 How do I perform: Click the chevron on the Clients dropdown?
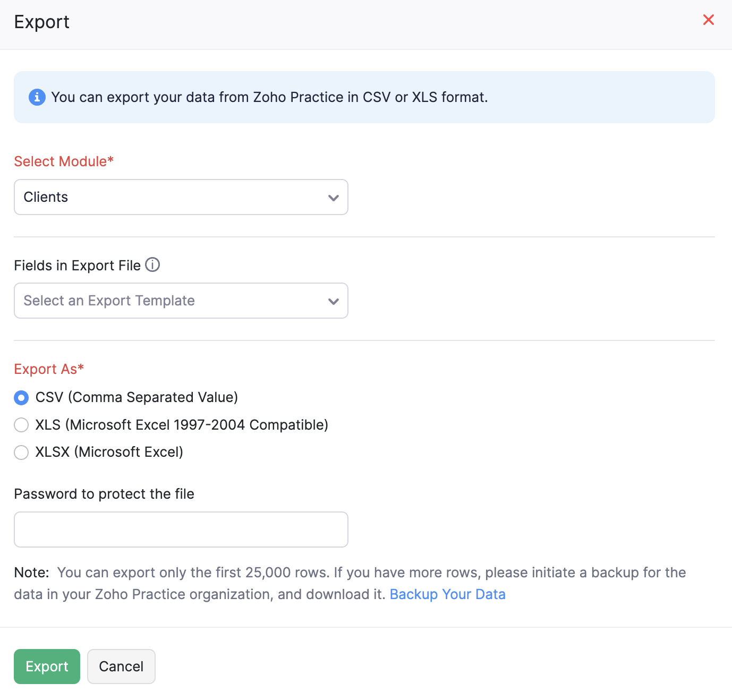pyautogui.click(x=334, y=197)
